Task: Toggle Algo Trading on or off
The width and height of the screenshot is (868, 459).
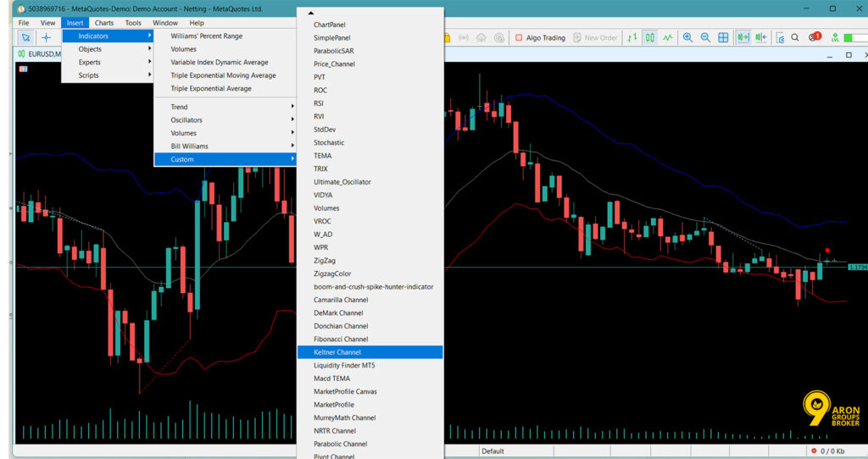Action: 540,37
